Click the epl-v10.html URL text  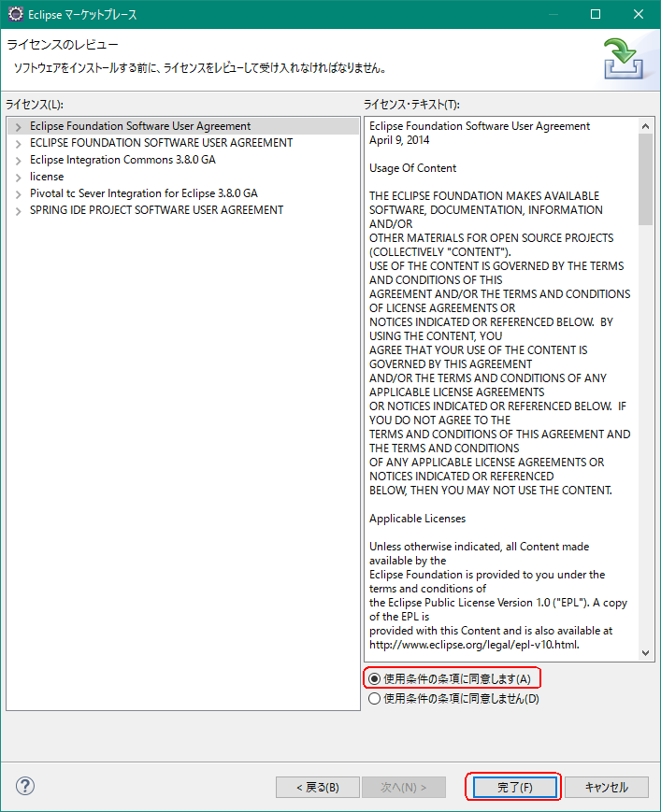coord(474,645)
